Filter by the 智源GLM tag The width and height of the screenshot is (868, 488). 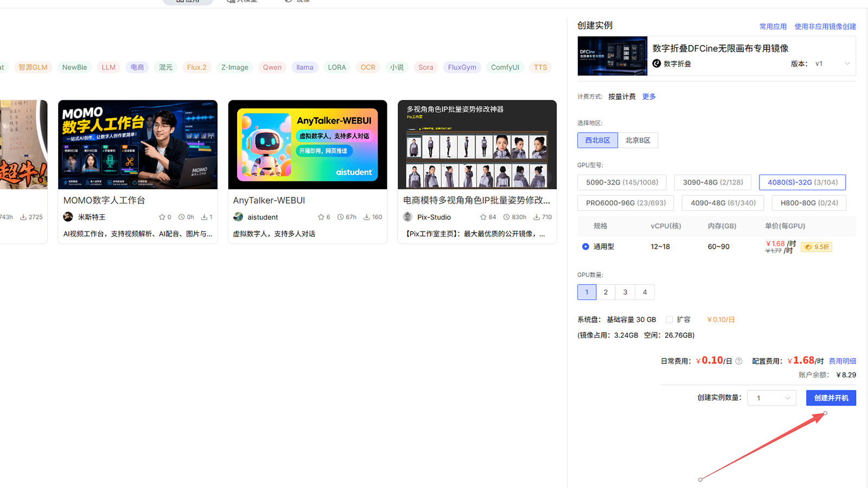tap(33, 67)
